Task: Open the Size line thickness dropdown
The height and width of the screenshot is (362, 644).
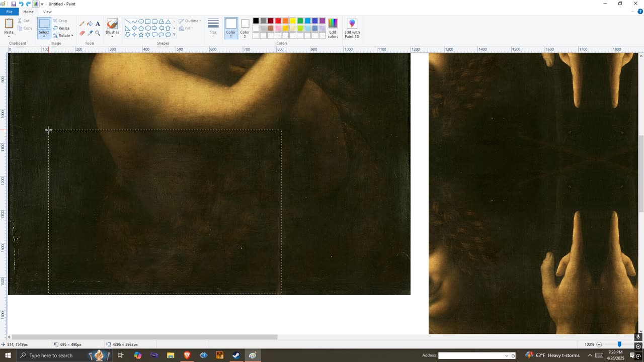Action: pyautogui.click(x=213, y=28)
